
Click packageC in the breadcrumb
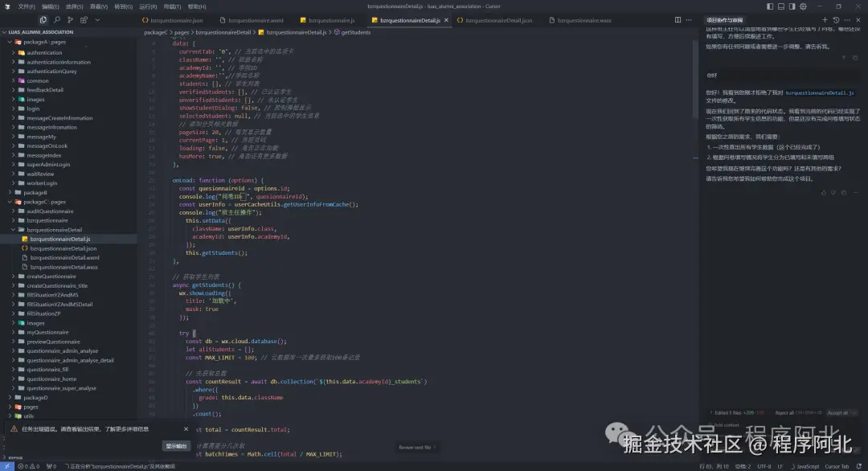point(156,33)
